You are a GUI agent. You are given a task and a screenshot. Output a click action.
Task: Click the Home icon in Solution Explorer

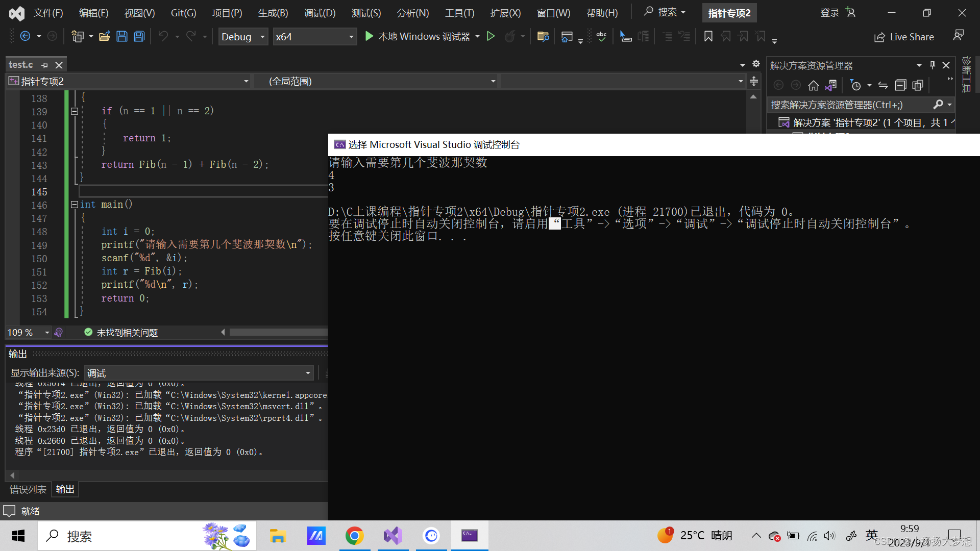[x=814, y=85]
